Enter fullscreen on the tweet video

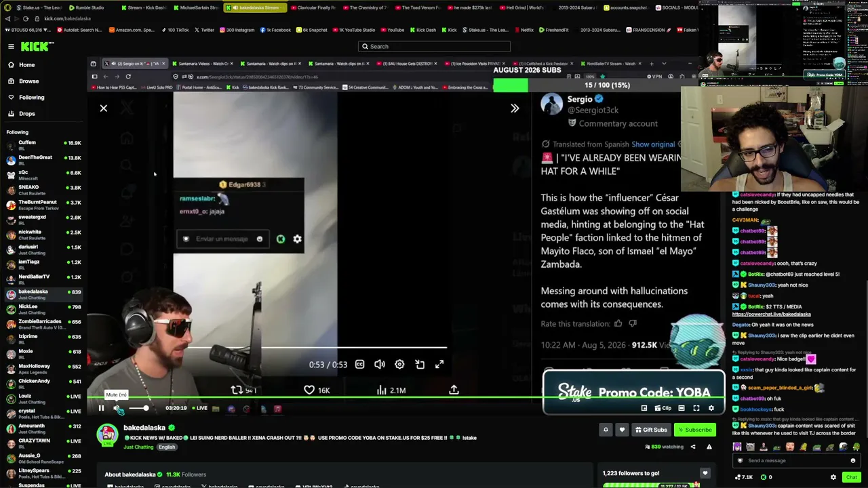pos(439,365)
